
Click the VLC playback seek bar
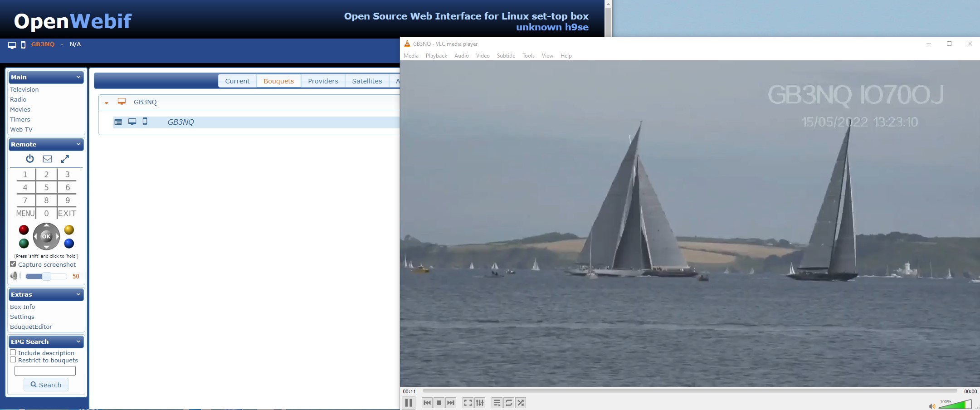690,390
